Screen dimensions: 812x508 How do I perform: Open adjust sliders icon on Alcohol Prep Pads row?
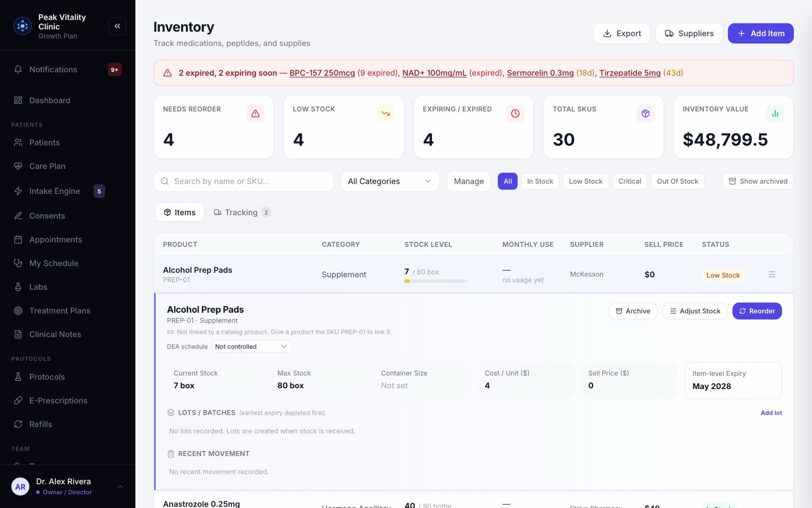coord(771,274)
